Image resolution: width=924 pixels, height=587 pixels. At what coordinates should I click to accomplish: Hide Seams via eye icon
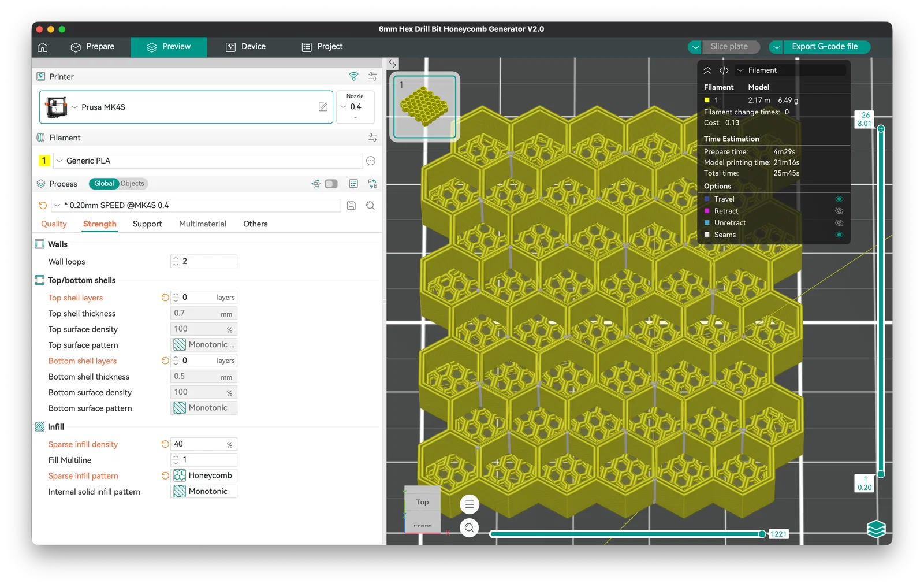[839, 235]
